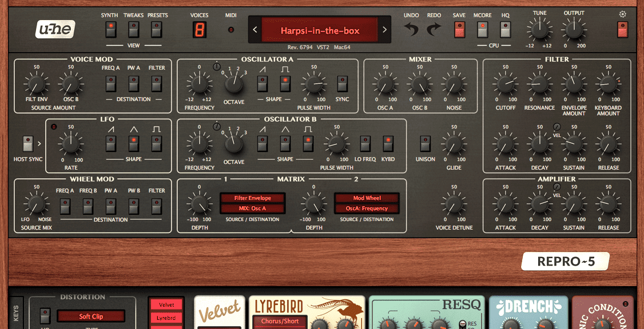Viewport: 644px width, 329px height.
Task: Switch to the SYNTH view
Action: 111,30
